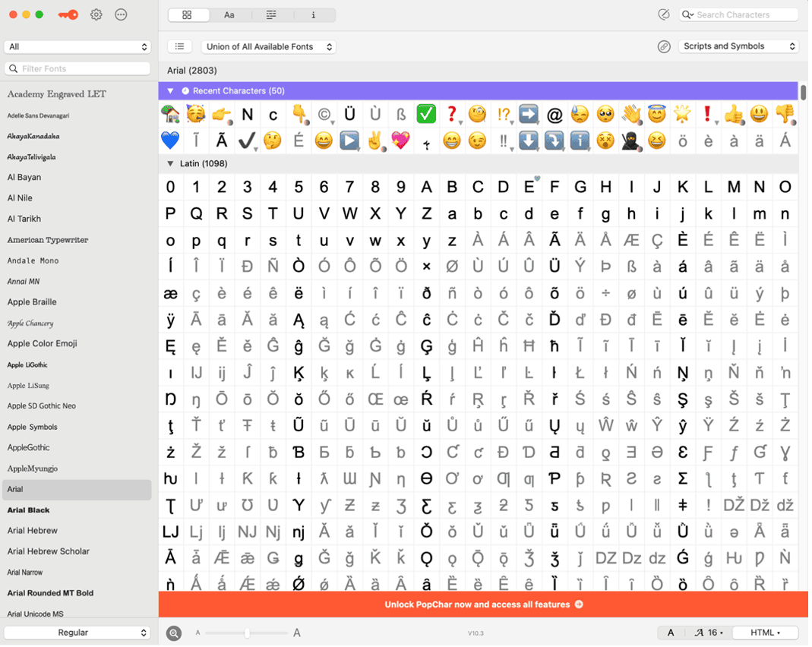Switch to the text layout view tab
Screen dimensions: 812x647
tap(272, 15)
